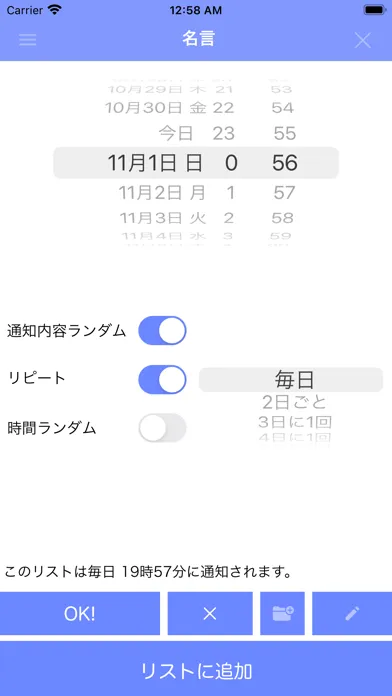Image resolution: width=392 pixels, height=696 pixels.
Task: Select minute 57 in time picker
Action: [284, 193]
